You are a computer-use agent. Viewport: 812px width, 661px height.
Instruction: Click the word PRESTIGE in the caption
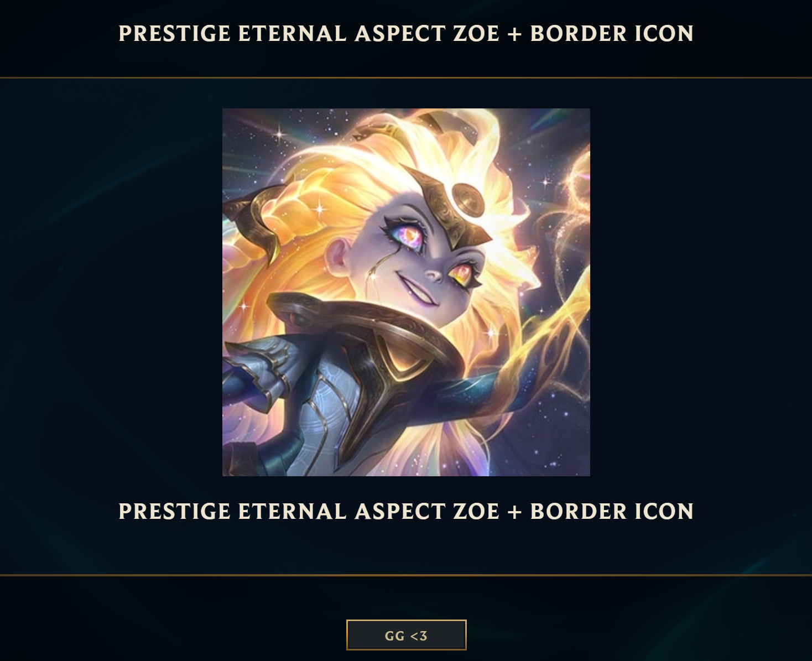175,511
